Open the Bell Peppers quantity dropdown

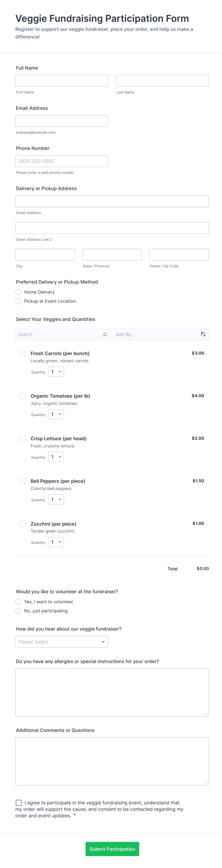point(56,499)
